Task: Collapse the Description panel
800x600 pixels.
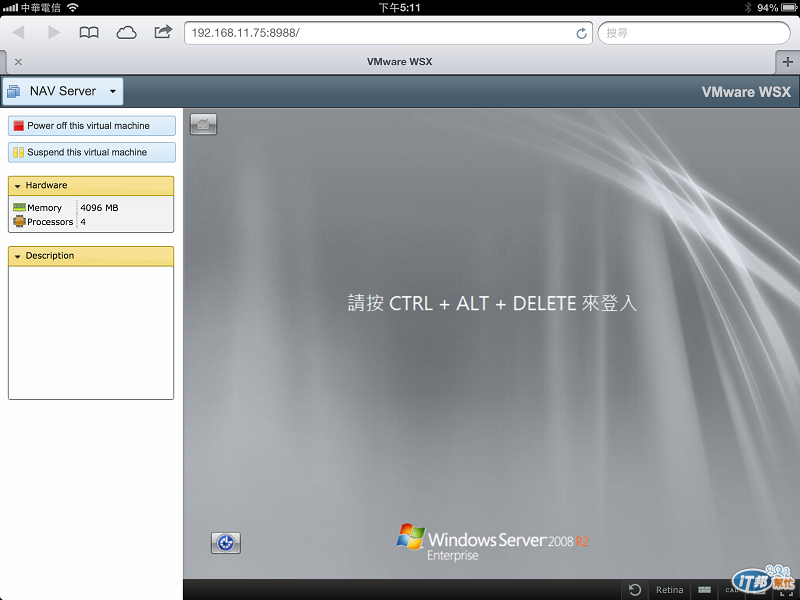Action: tap(91, 256)
